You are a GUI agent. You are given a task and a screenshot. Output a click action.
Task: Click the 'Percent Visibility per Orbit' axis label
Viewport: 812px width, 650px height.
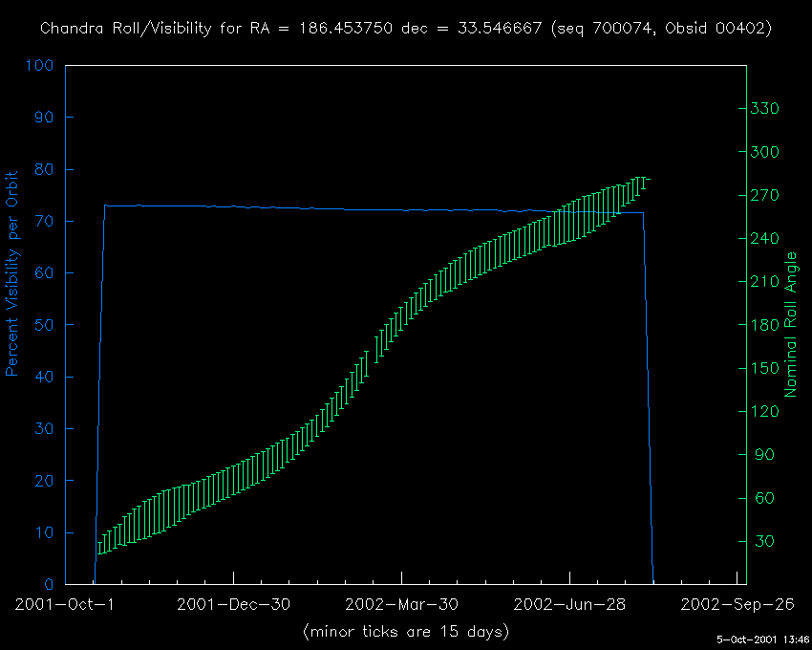(13, 273)
